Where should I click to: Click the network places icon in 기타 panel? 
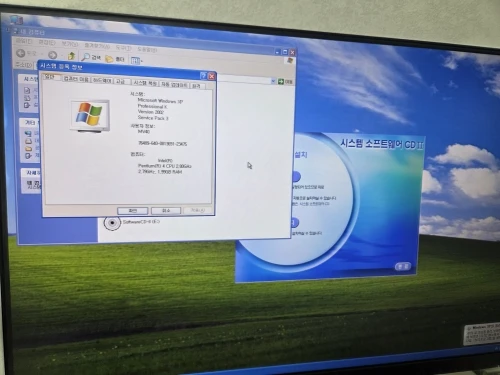click(28, 134)
